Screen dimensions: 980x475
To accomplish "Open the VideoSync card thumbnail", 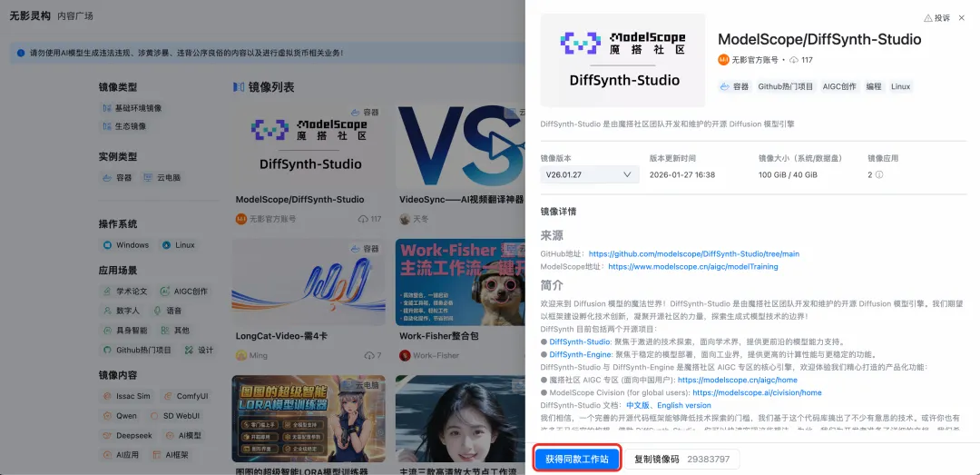I will click(460, 146).
